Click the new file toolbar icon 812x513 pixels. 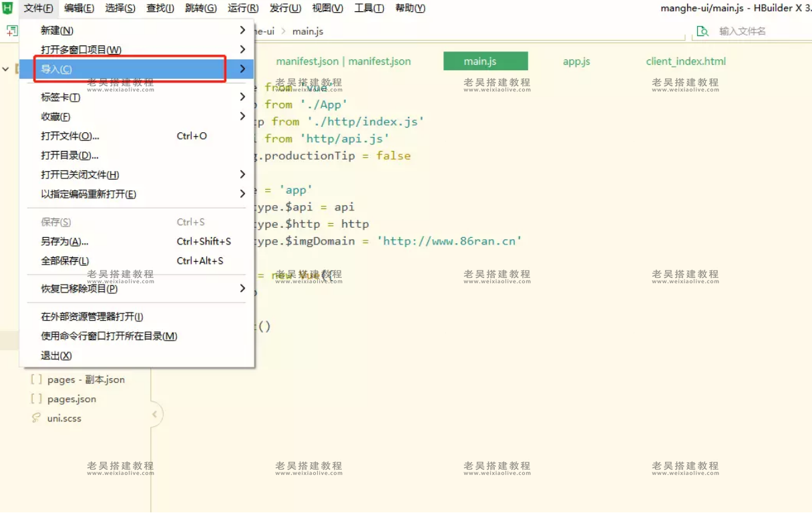(x=11, y=31)
